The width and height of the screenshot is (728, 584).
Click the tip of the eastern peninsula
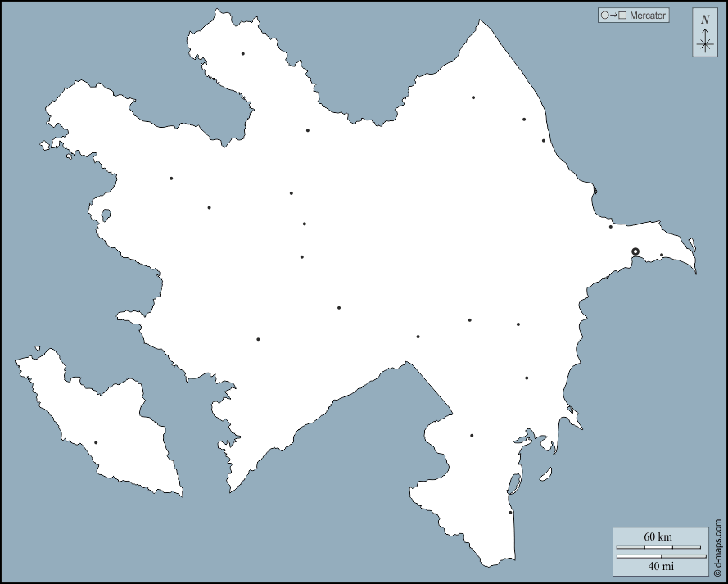pyautogui.click(x=695, y=271)
